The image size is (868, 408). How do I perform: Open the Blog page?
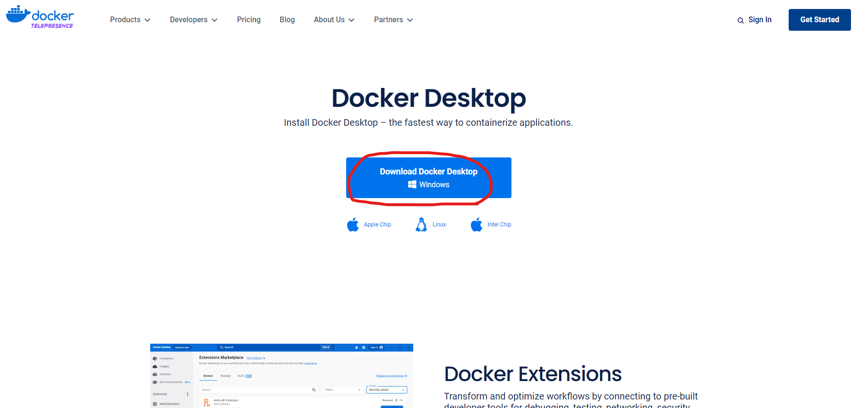coord(287,20)
